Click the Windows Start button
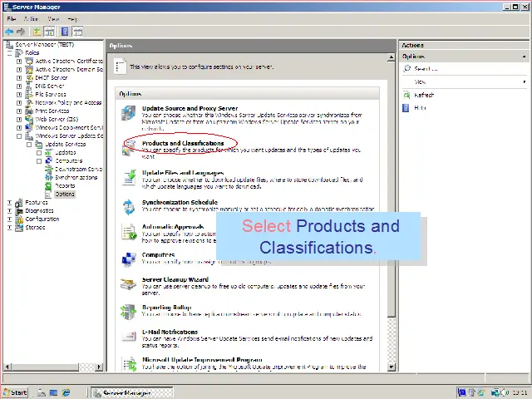This screenshot has width=532, height=399. (x=15, y=392)
